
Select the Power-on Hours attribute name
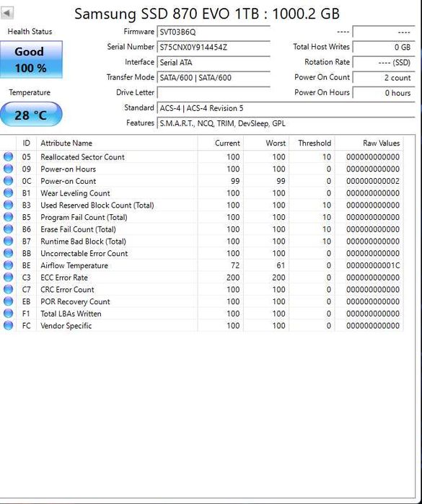coord(69,169)
